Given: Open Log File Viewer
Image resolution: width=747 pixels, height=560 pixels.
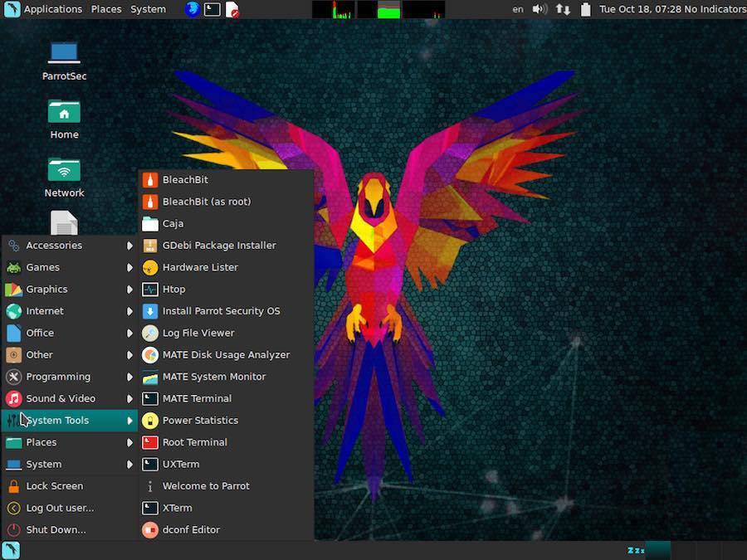Looking at the screenshot, I should pos(227,334).
